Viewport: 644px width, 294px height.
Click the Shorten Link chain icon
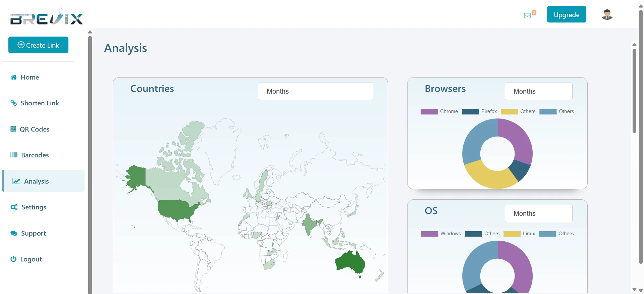pos(14,103)
